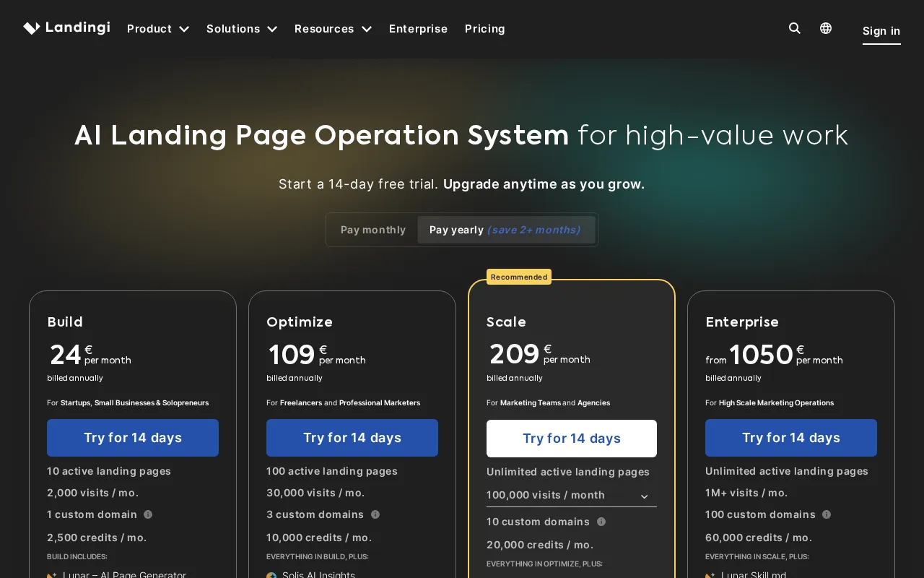Viewport: 924px width, 578px height.
Task: Click '10,000 credits / mo.' text
Action: (x=319, y=538)
